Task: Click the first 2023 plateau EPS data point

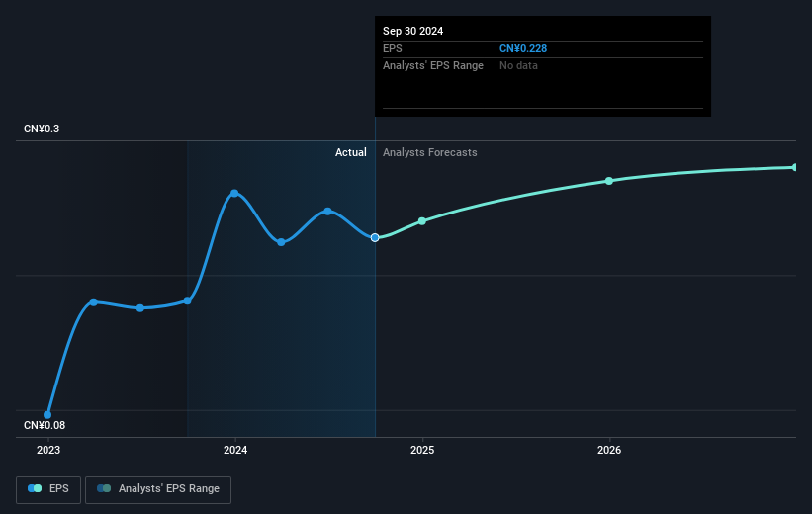Action: (94, 302)
